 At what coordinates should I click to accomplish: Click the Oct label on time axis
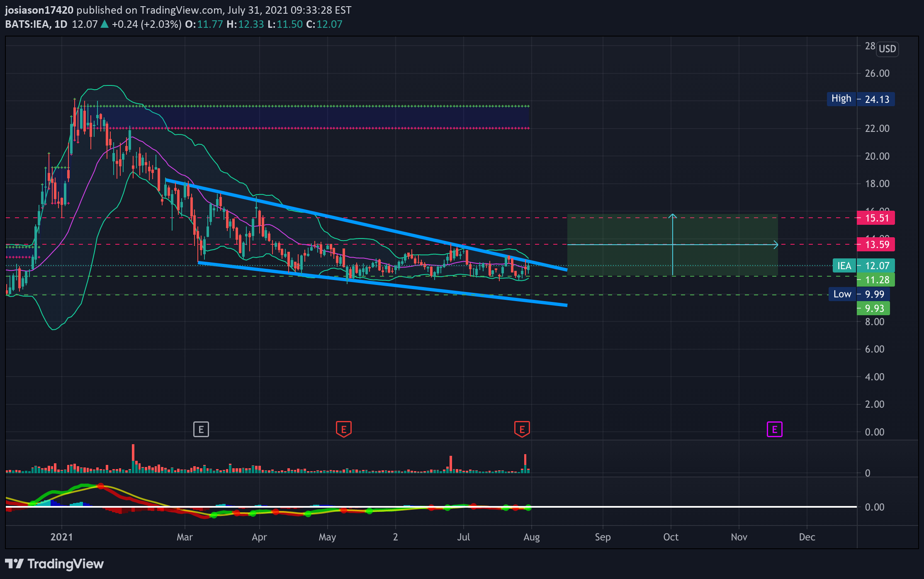point(671,537)
